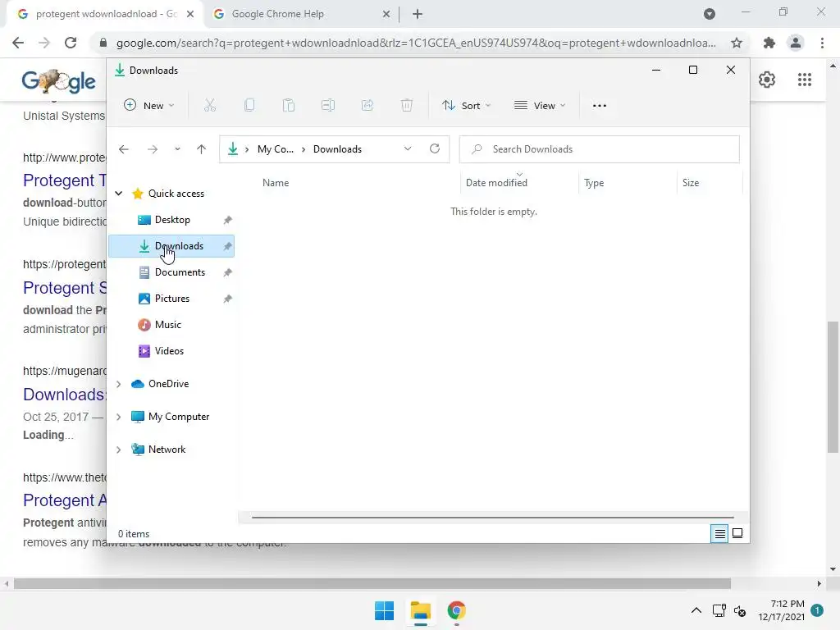Select Desktop in Quick access
The width and height of the screenshot is (840, 630).
click(x=172, y=220)
